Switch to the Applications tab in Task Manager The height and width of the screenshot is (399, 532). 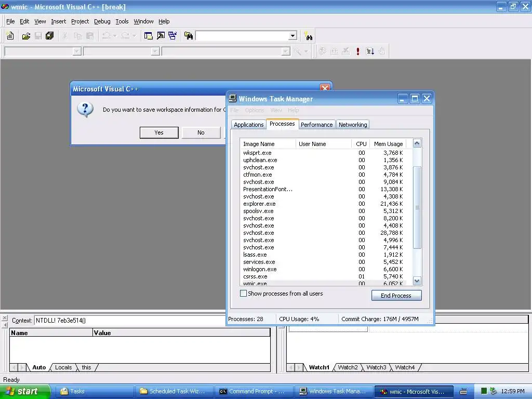[249, 125]
